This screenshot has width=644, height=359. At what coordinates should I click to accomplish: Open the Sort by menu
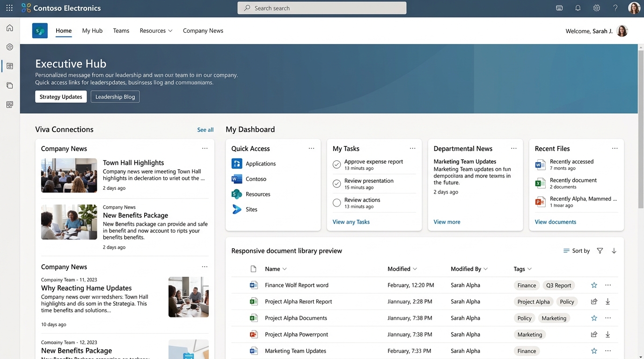tap(576, 251)
